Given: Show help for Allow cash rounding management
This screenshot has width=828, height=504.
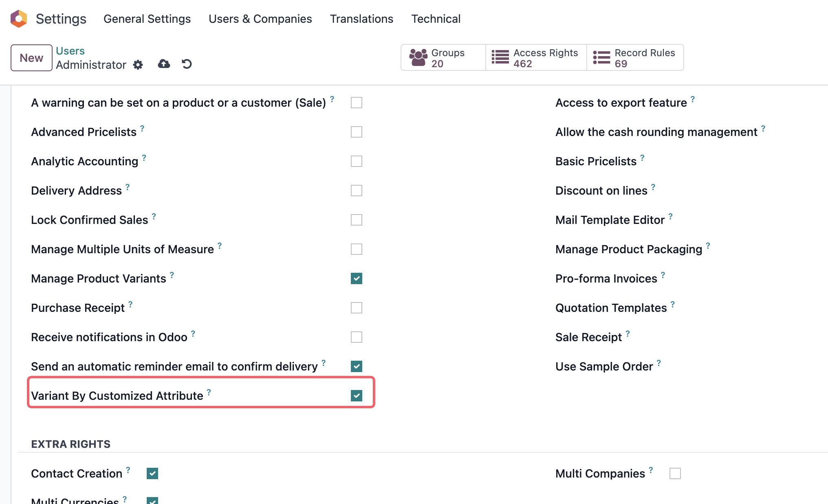Looking at the screenshot, I should [x=763, y=129].
